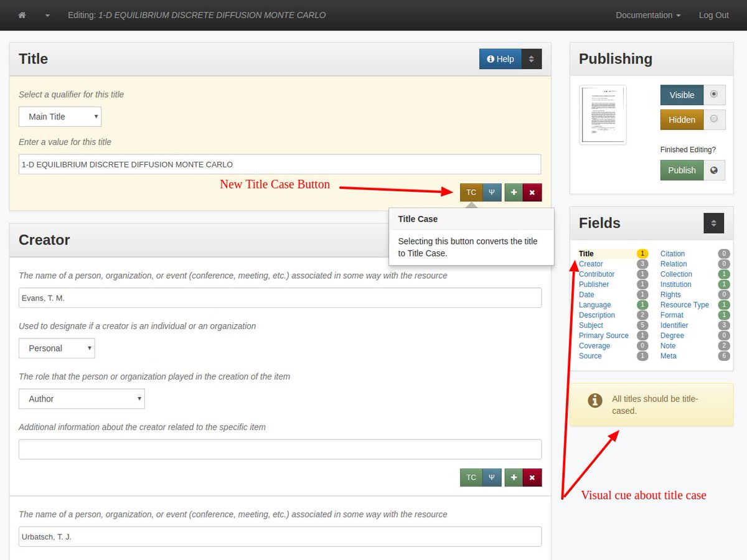
Task: Jump to Description field link
Action: pyautogui.click(x=597, y=315)
